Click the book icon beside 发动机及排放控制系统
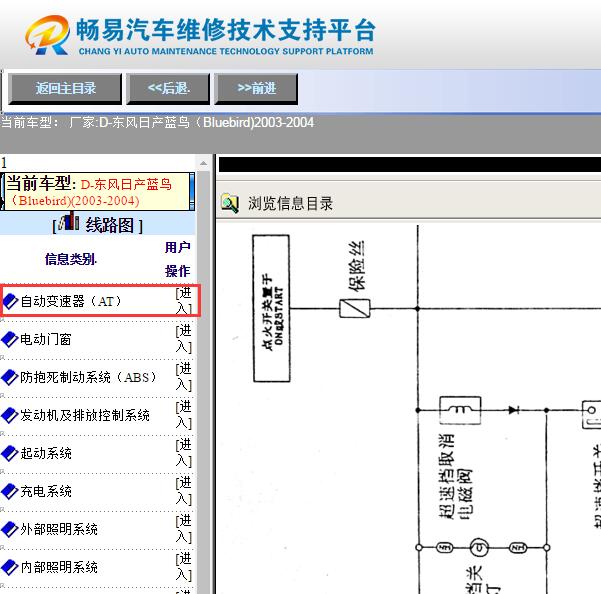601x594 pixels. coord(10,415)
